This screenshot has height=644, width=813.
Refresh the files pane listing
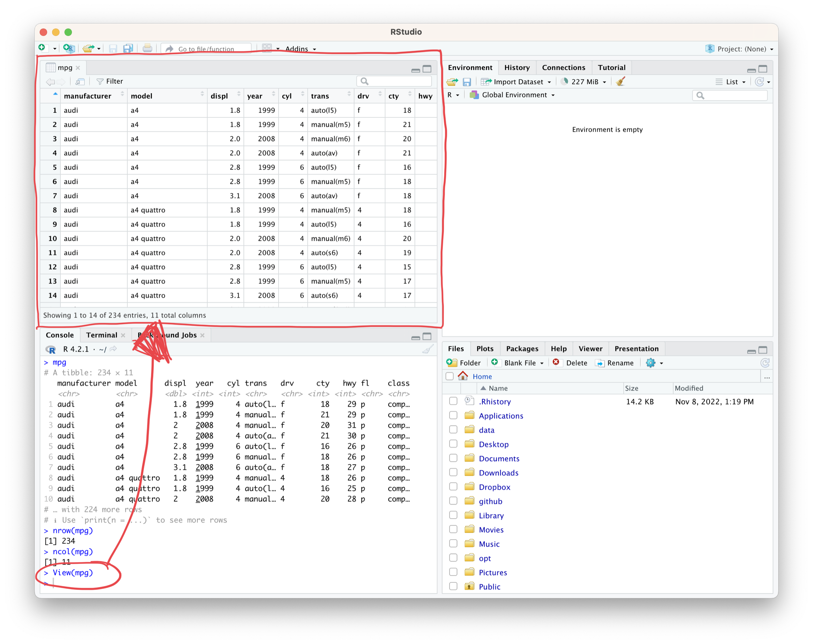[x=765, y=363]
